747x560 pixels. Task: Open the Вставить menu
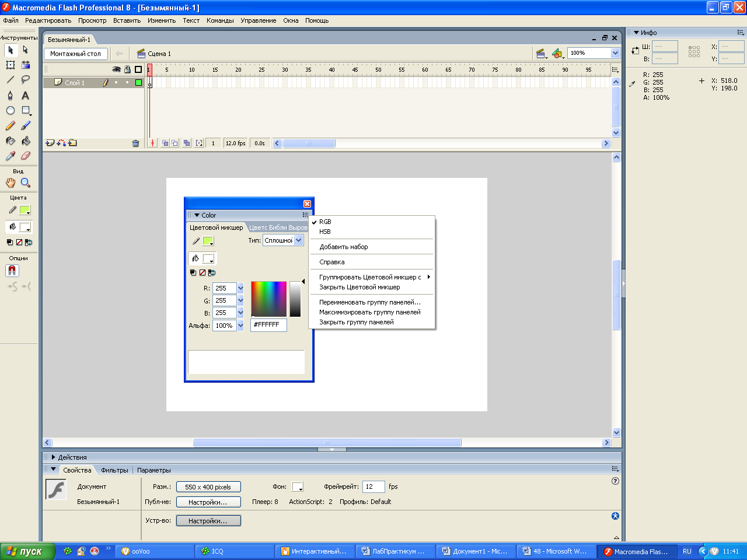pos(127,20)
